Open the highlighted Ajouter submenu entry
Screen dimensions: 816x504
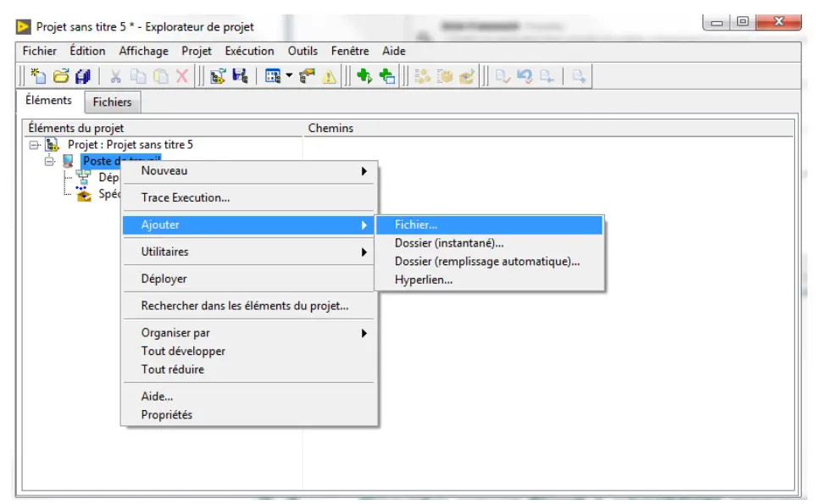pos(249,224)
